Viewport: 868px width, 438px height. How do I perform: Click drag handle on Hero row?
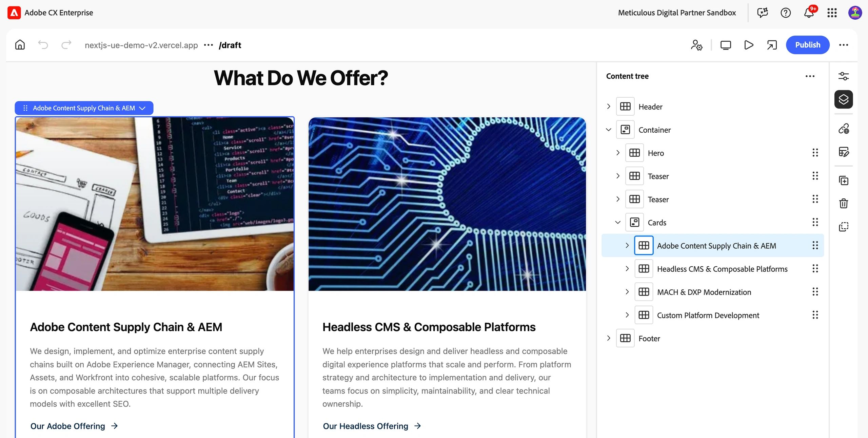[815, 153]
